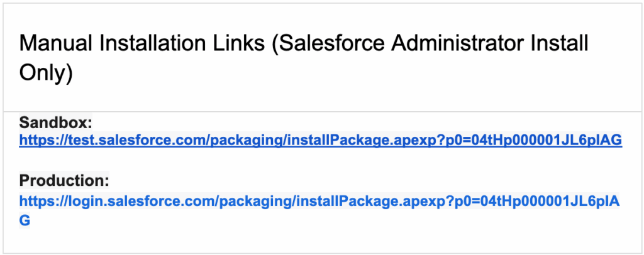
Task: Open the Sandbox test.salesforce.com install link
Action: tap(321, 141)
